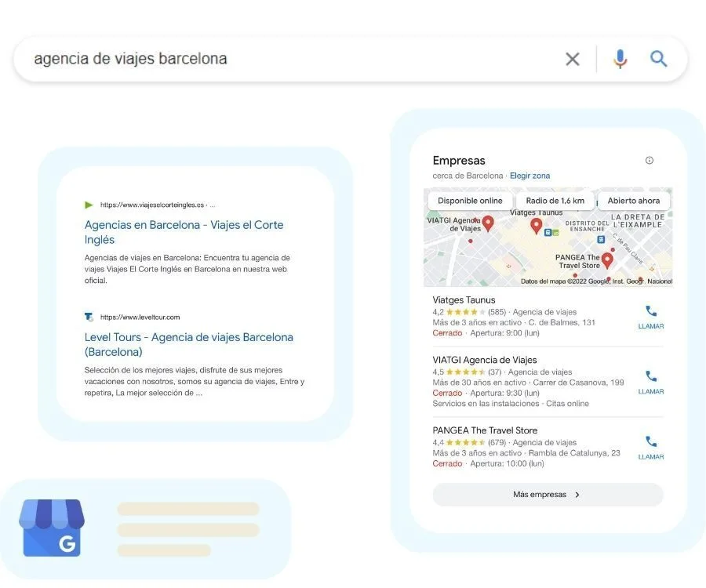706x588 pixels.
Task: Open Level Tours - Agencia de viajes Barcelona result
Action: pyautogui.click(x=188, y=344)
